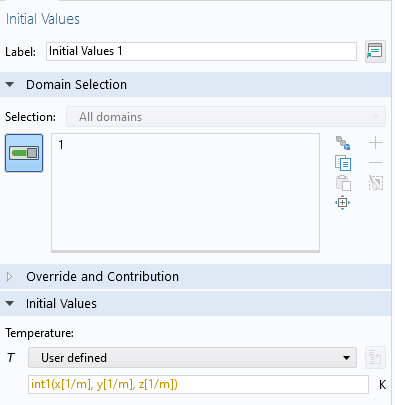
Task: Toggle the Activate Selection switch
Action: [24, 153]
